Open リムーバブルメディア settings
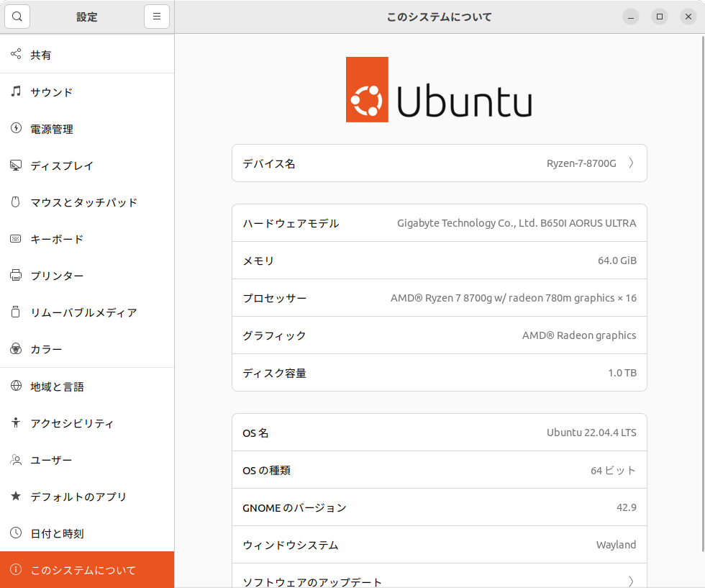Viewport: 705px width, 588px height. [x=87, y=312]
